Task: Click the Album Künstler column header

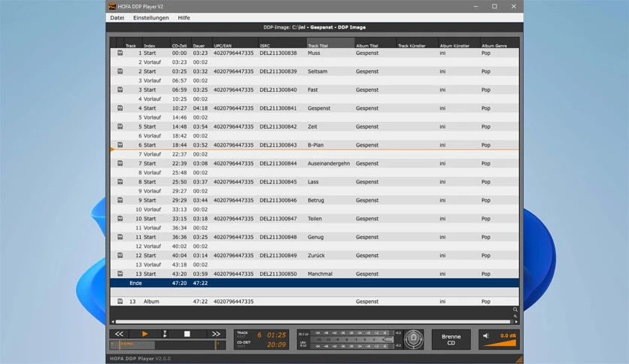Action: click(459, 44)
